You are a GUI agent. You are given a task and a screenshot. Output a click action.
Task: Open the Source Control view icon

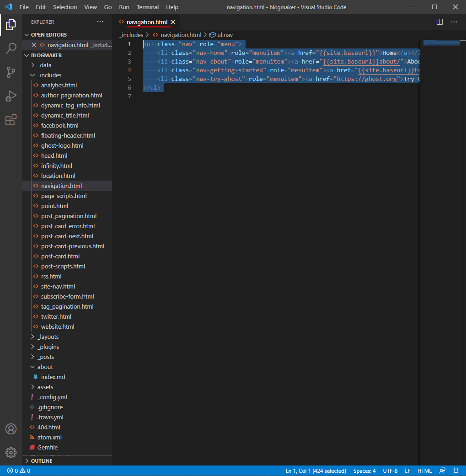click(x=11, y=72)
